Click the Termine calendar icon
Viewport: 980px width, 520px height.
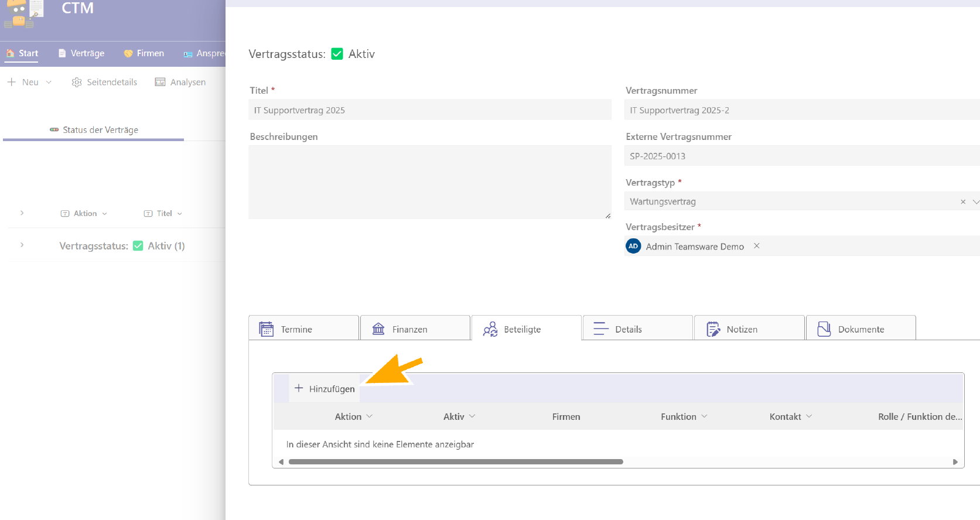pos(267,329)
